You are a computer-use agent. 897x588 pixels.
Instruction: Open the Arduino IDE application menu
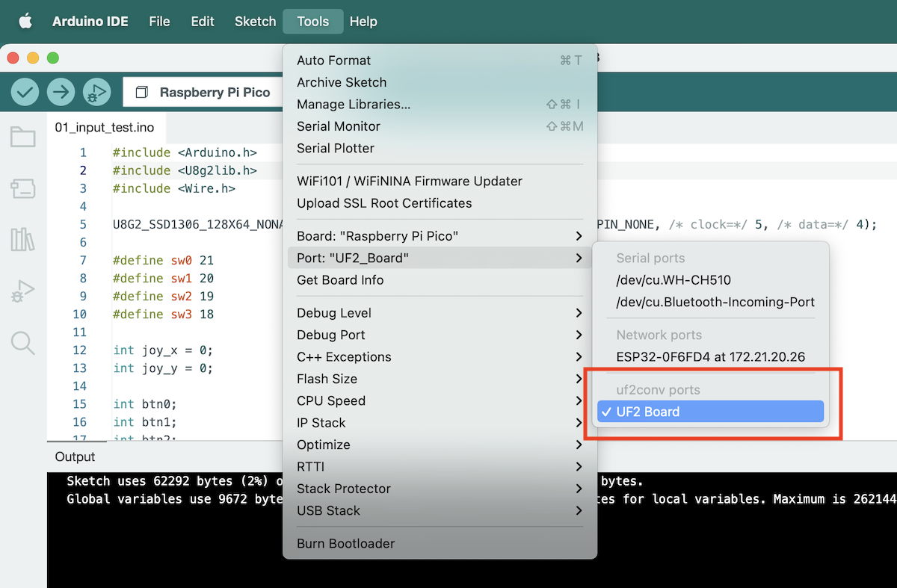[90, 22]
